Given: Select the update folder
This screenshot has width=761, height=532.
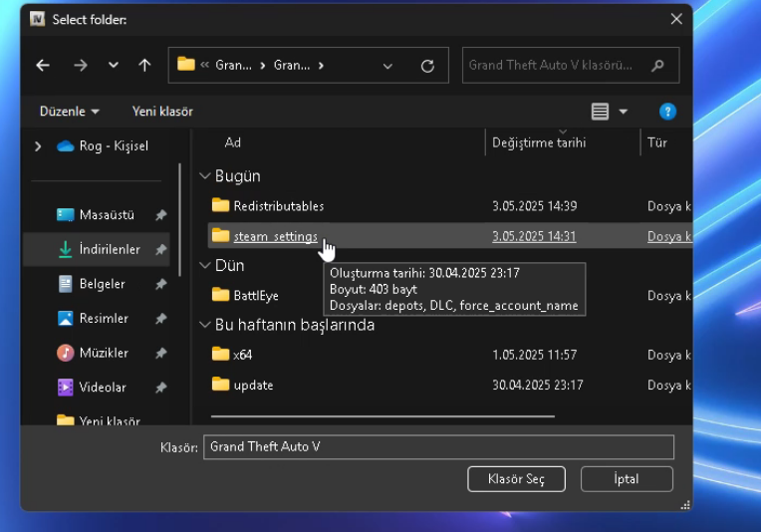Looking at the screenshot, I should (x=253, y=385).
